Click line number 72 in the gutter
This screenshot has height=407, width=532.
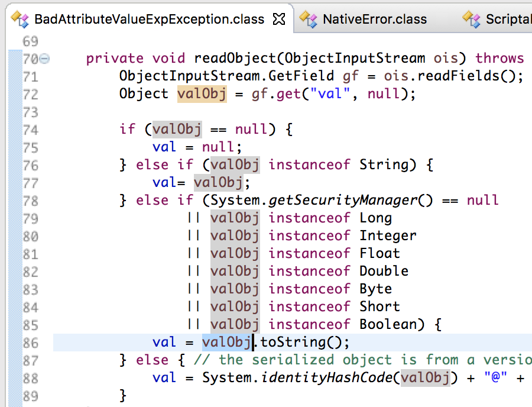pyautogui.click(x=31, y=95)
